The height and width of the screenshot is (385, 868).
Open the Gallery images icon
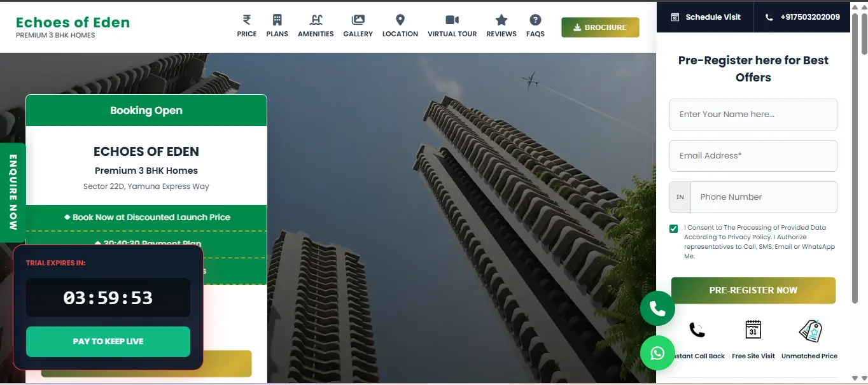coord(358,20)
